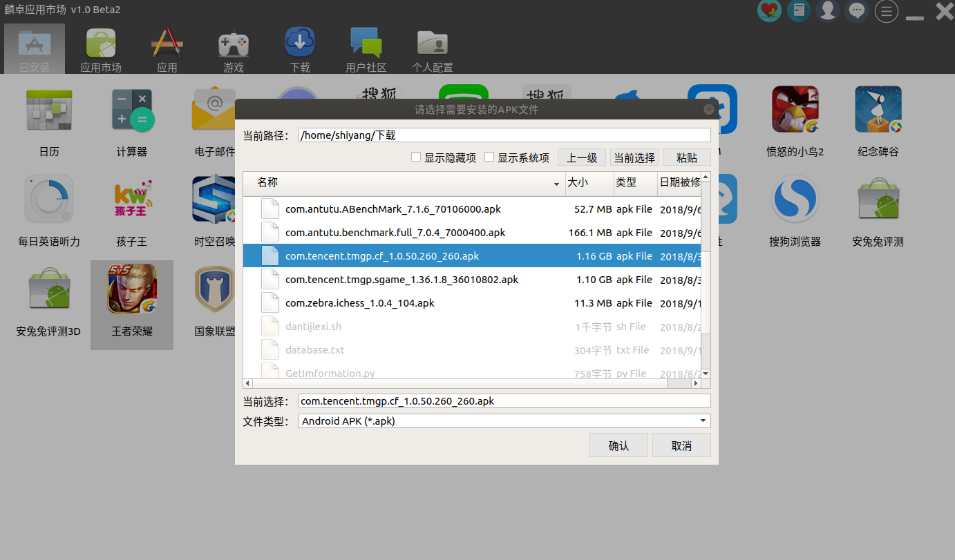955x560 pixels.
Task: Launch 纪念碑谷 game
Action: pos(878,122)
